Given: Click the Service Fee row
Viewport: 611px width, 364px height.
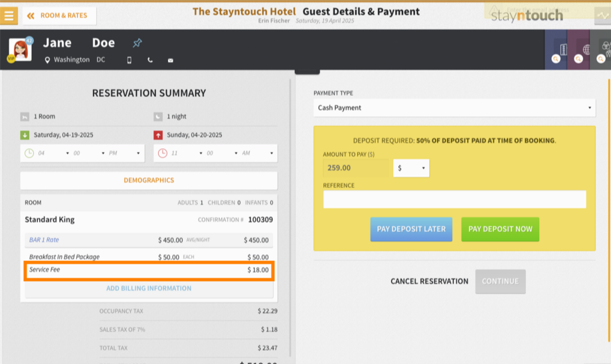Looking at the screenshot, I should (x=149, y=270).
